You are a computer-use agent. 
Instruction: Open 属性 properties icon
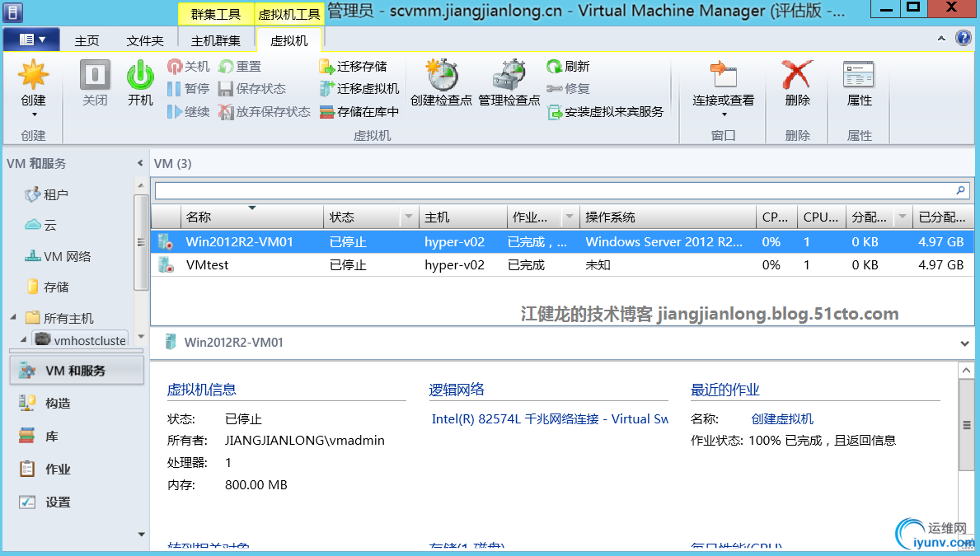click(859, 75)
